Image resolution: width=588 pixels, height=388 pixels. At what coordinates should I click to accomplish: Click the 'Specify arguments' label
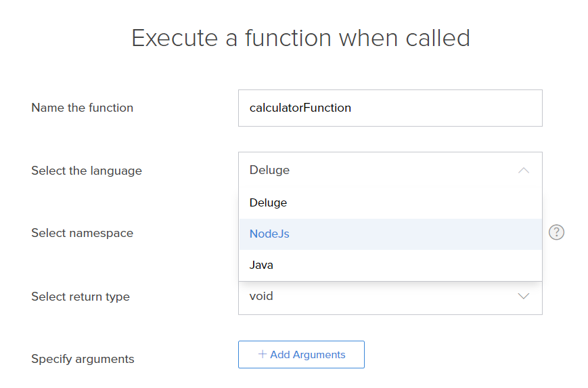(x=83, y=359)
